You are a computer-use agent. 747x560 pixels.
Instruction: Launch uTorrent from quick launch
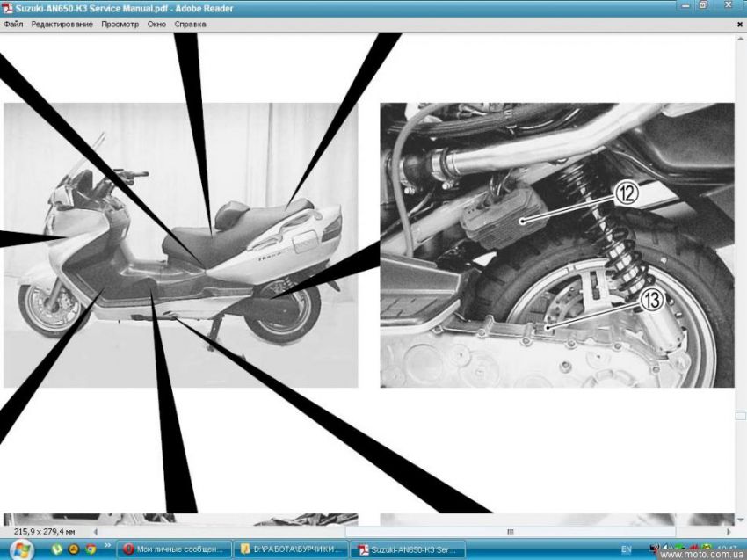point(57,549)
